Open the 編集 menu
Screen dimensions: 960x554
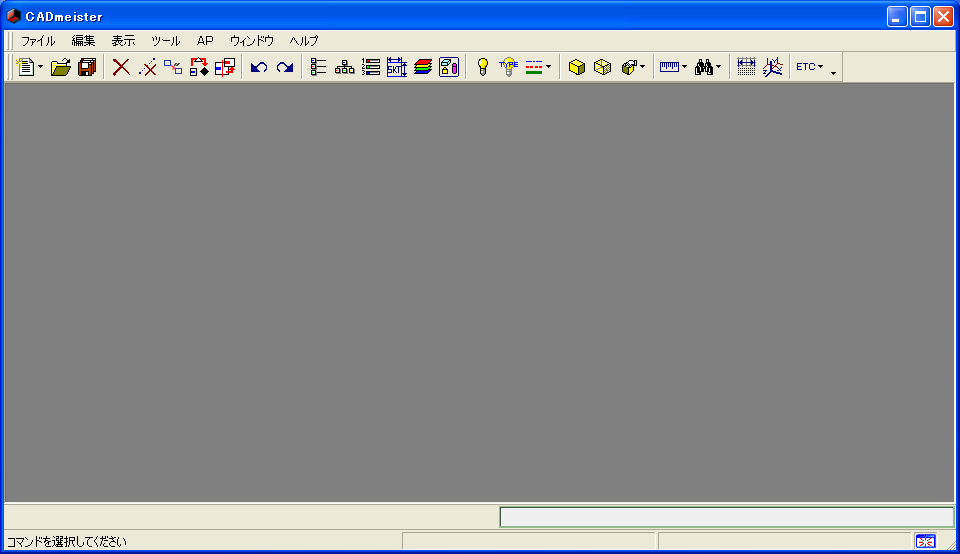point(83,41)
